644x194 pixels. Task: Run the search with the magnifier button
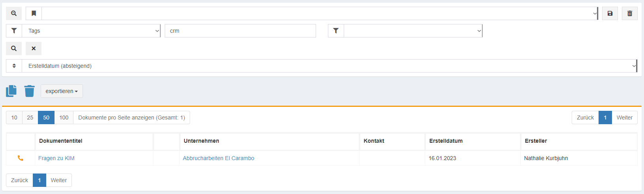pyautogui.click(x=14, y=48)
